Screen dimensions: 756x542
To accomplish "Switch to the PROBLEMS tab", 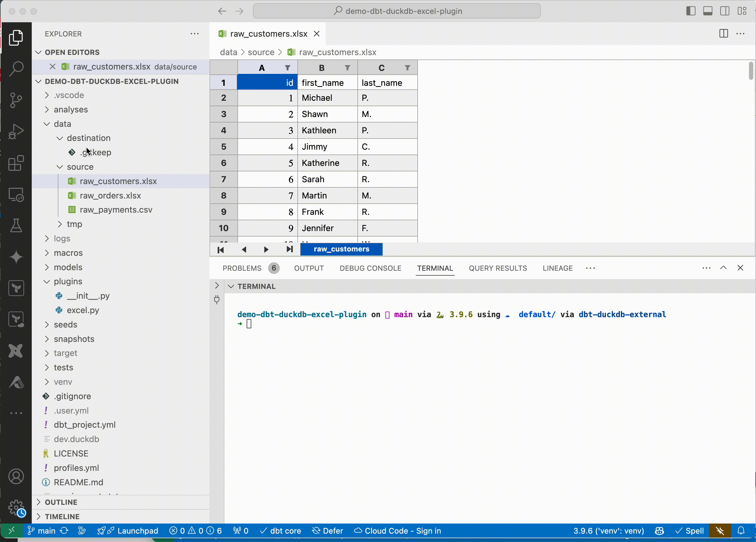I will tap(242, 268).
